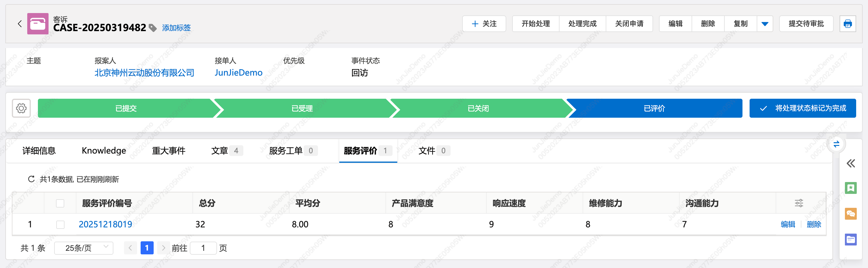Image resolution: width=868 pixels, height=268 pixels.
Task: Select the 已关闭 stage in progress path
Action: click(478, 108)
